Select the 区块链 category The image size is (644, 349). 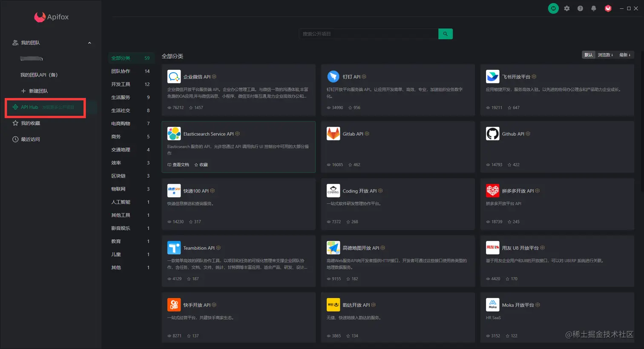(x=130, y=176)
